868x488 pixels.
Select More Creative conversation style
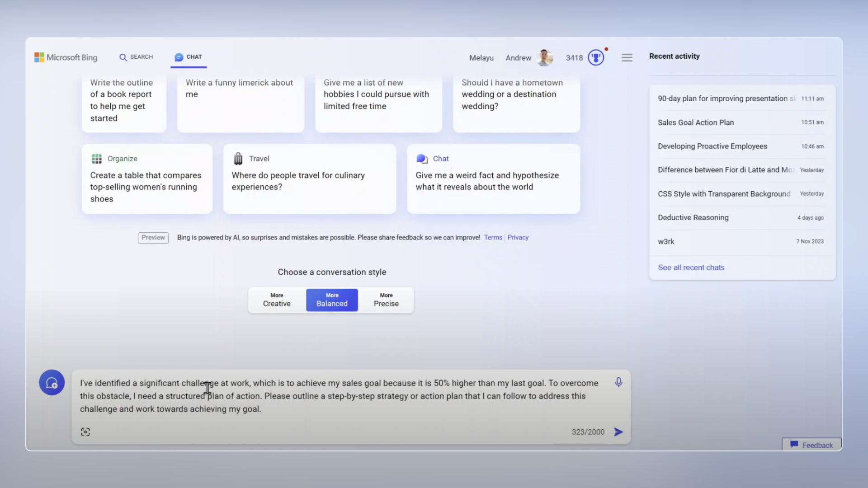point(277,300)
